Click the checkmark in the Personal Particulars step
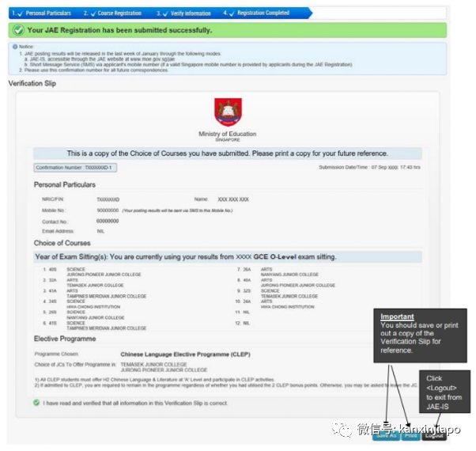Viewport: 476px width, 451px height. click(x=20, y=13)
